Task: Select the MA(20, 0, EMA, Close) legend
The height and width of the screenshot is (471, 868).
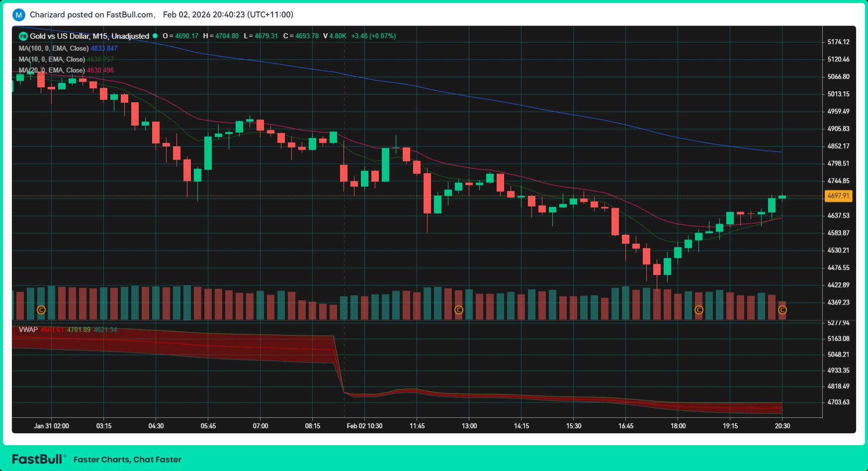Action: click(52, 70)
